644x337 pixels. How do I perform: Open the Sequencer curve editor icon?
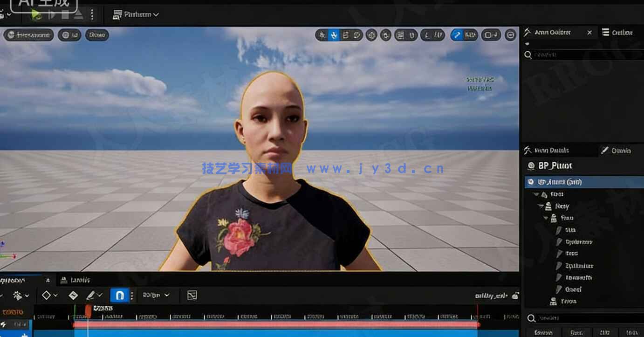point(192,295)
